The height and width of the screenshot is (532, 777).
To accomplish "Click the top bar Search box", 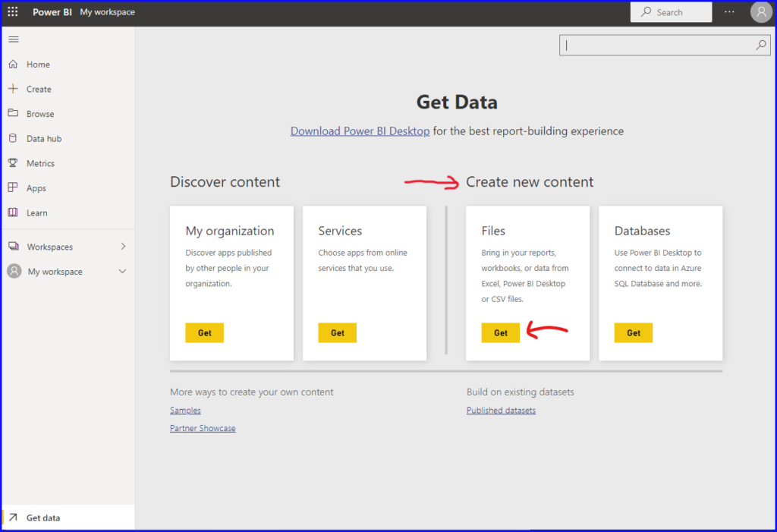I will click(671, 12).
